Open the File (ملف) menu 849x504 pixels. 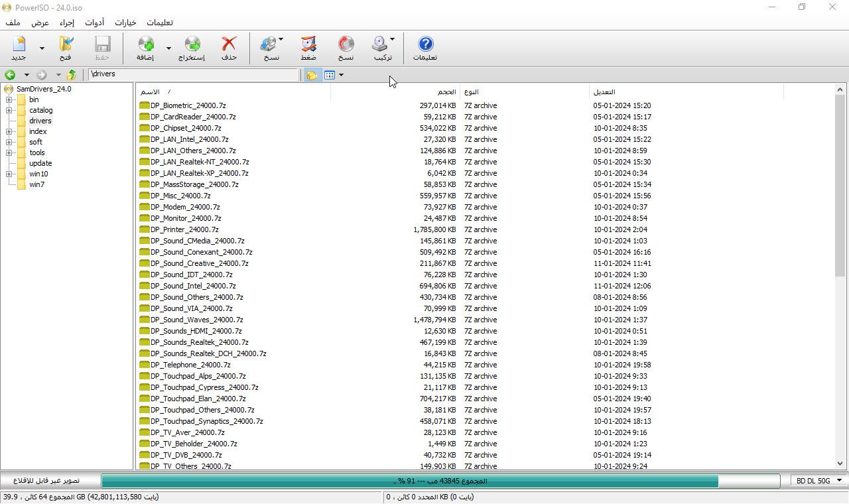tap(13, 23)
